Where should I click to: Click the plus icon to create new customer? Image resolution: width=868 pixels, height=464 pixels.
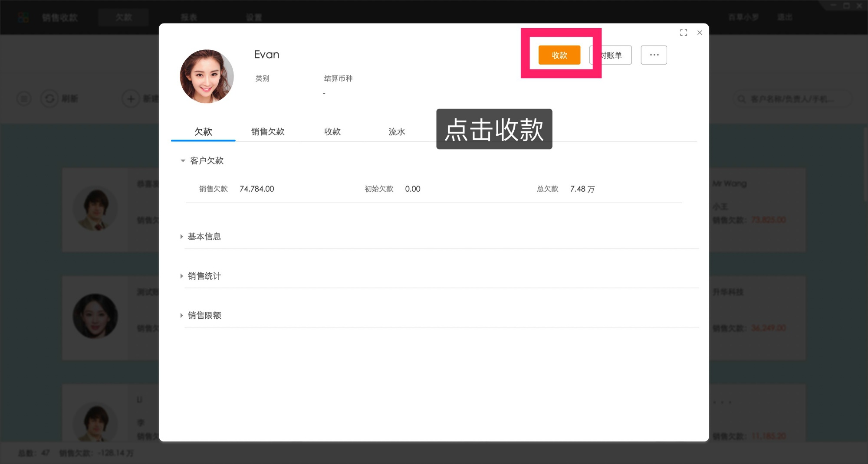pyautogui.click(x=131, y=99)
